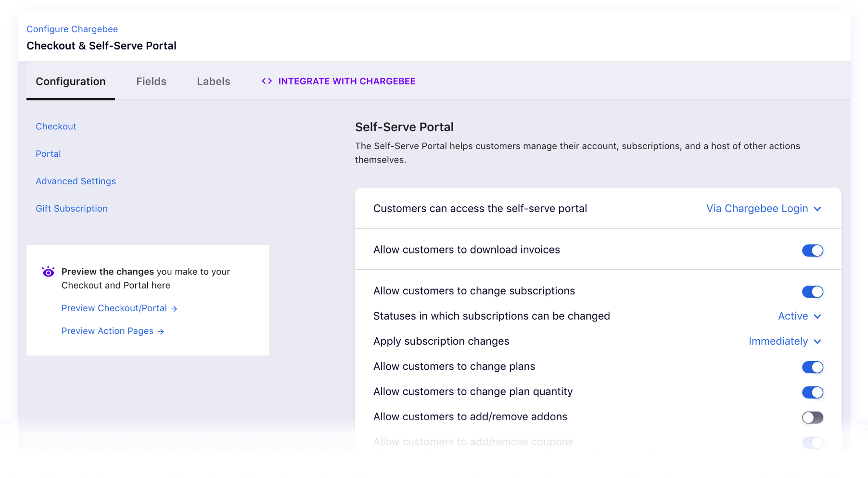Open the Labels tab
The height and width of the screenshot is (478, 868).
(213, 81)
